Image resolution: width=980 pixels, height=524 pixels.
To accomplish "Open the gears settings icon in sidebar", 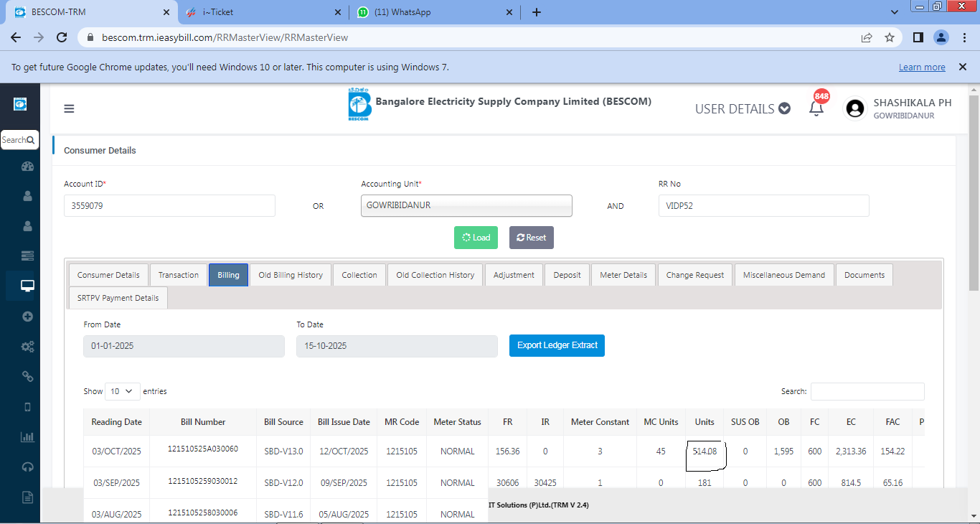I will coord(28,347).
